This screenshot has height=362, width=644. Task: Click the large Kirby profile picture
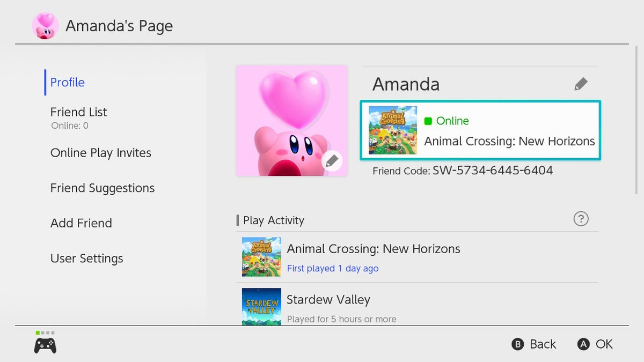point(292,121)
